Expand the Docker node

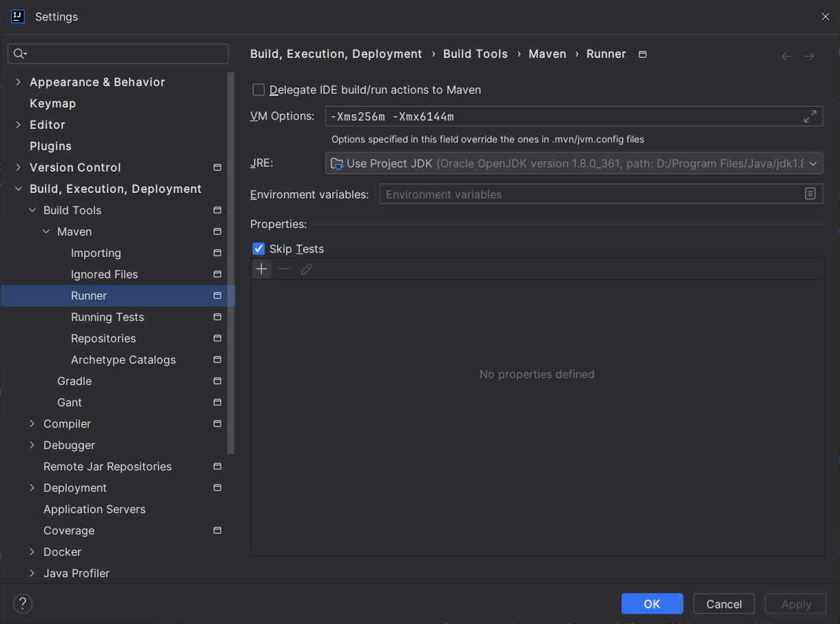pyautogui.click(x=32, y=552)
